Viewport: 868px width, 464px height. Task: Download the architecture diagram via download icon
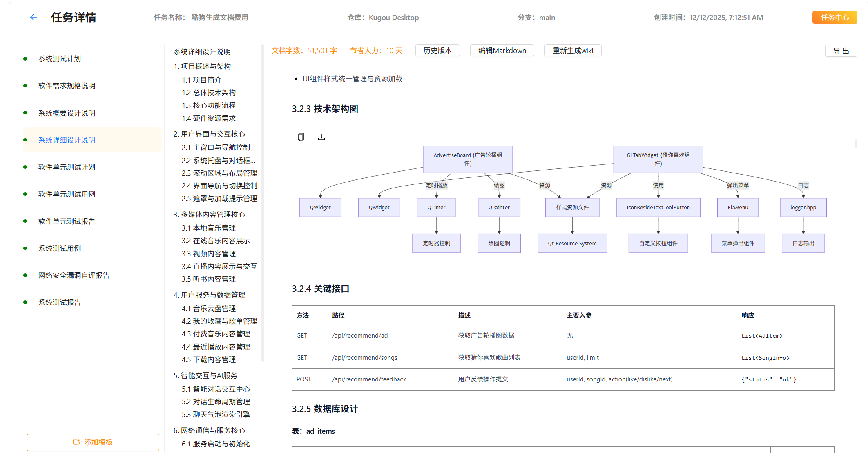click(x=321, y=137)
